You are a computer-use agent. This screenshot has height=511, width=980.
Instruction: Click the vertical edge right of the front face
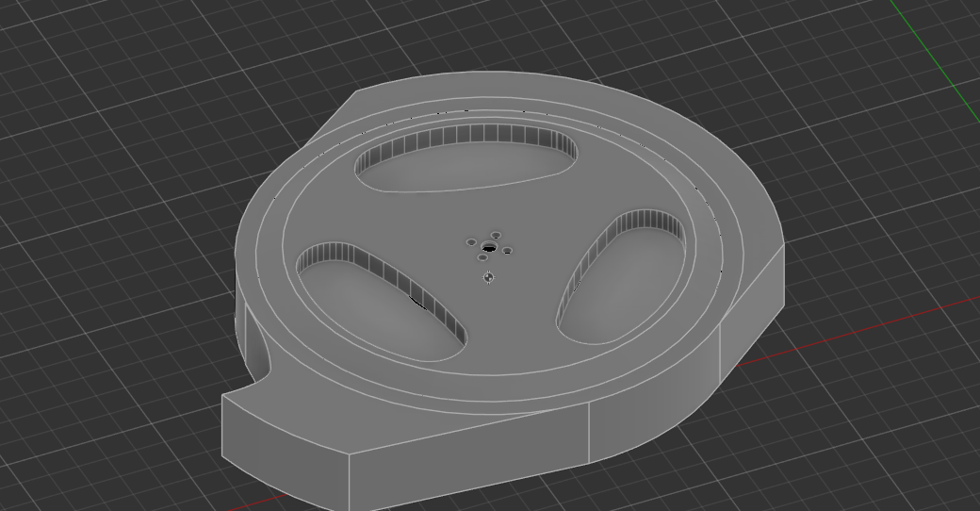(589, 432)
